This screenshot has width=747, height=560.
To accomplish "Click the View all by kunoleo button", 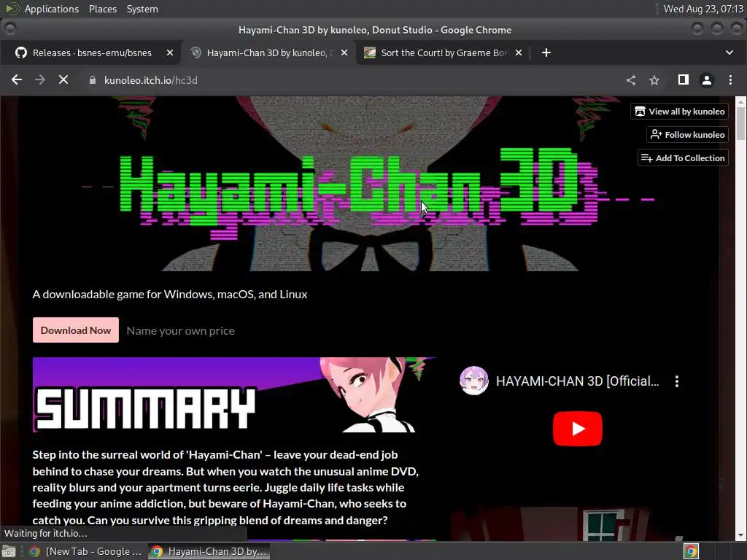I will (x=679, y=112).
